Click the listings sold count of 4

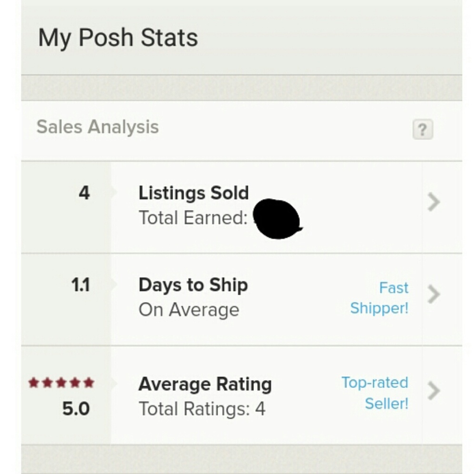(x=85, y=193)
